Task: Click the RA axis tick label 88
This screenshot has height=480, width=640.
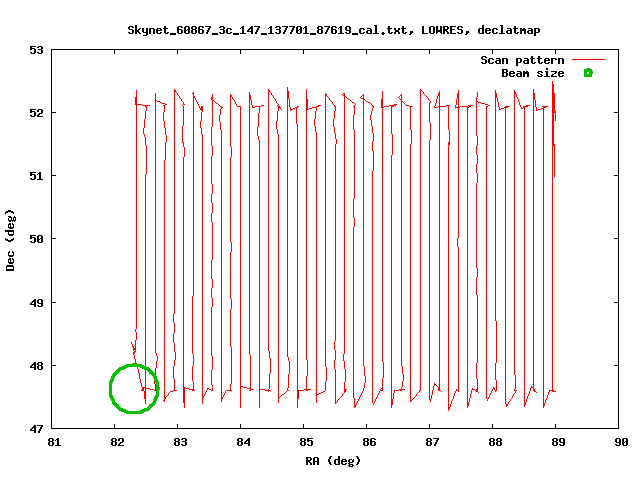Action: (x=495, y=442)
